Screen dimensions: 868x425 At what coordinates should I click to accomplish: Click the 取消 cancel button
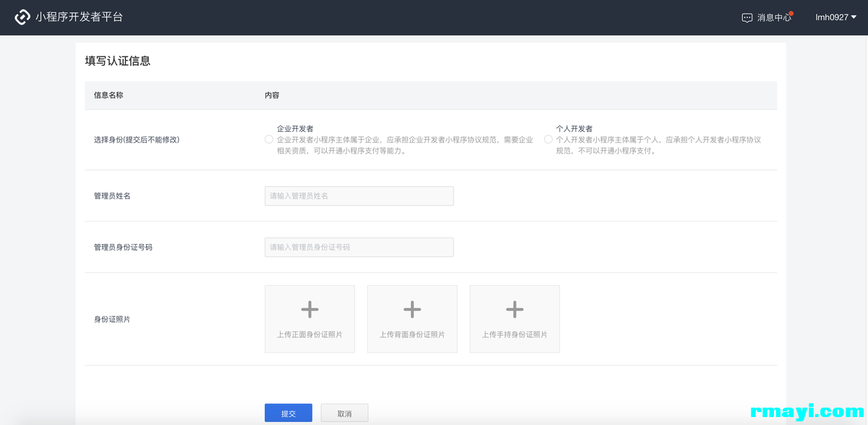tap(344, 413)
